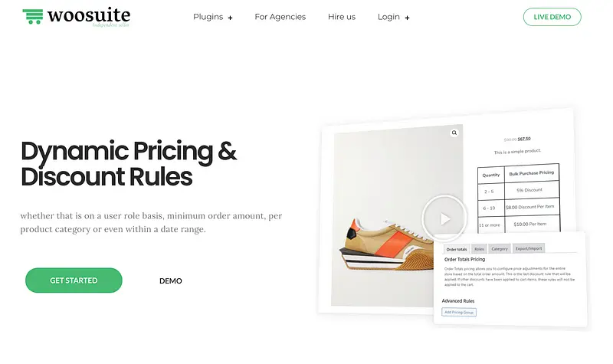
Task: Open the Plugins menu
Action: [x=208, y=17]
